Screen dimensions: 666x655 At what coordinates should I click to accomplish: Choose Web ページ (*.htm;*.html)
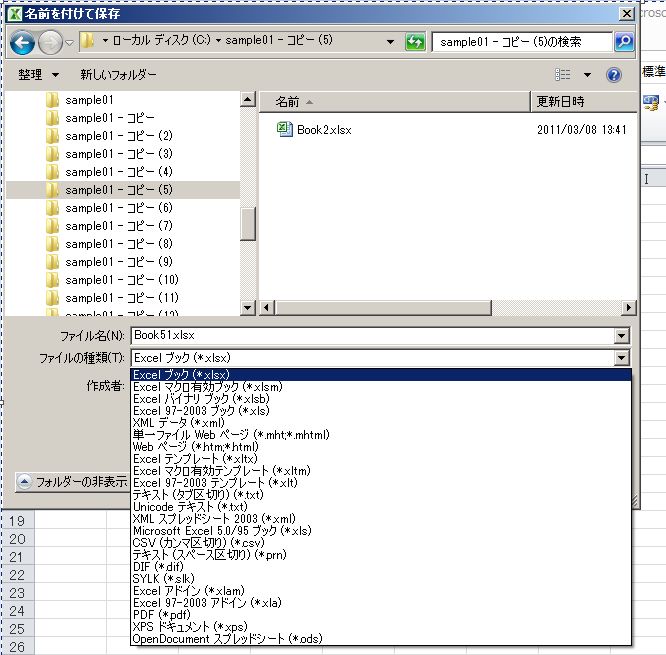coord(381,447)
